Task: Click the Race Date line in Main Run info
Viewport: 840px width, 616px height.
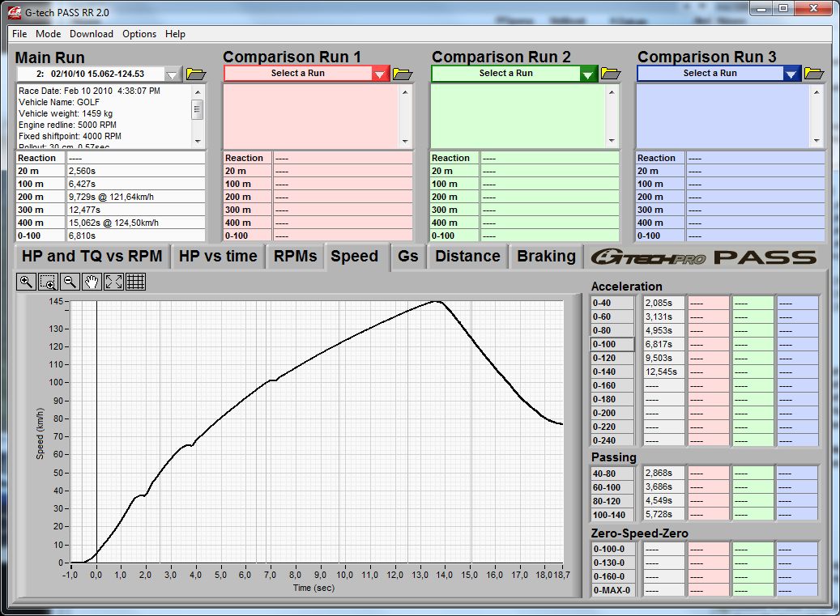Action: pos(89,91)
